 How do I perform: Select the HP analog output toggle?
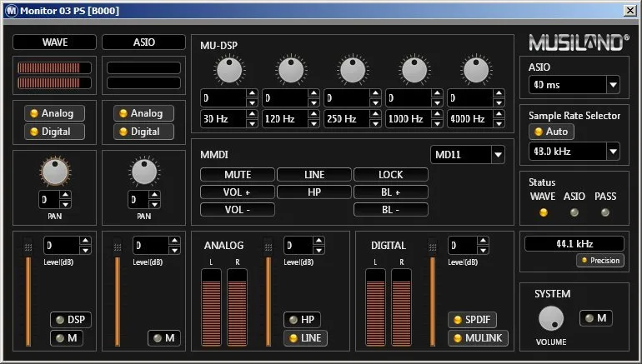pos(302,320)
